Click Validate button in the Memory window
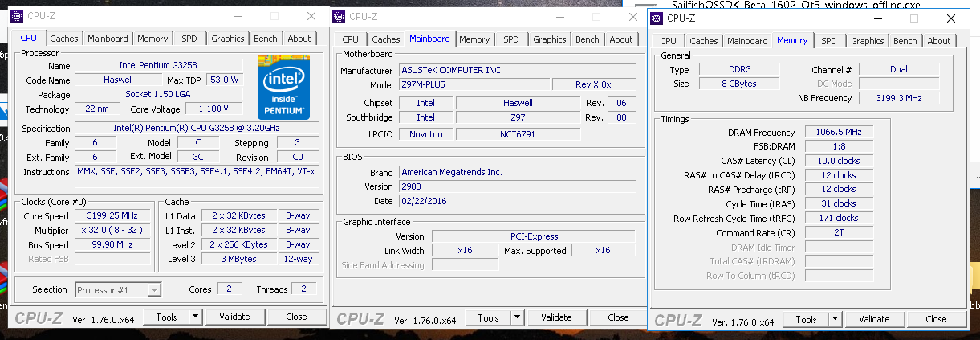The image size is (980, 340). point(874,320)
